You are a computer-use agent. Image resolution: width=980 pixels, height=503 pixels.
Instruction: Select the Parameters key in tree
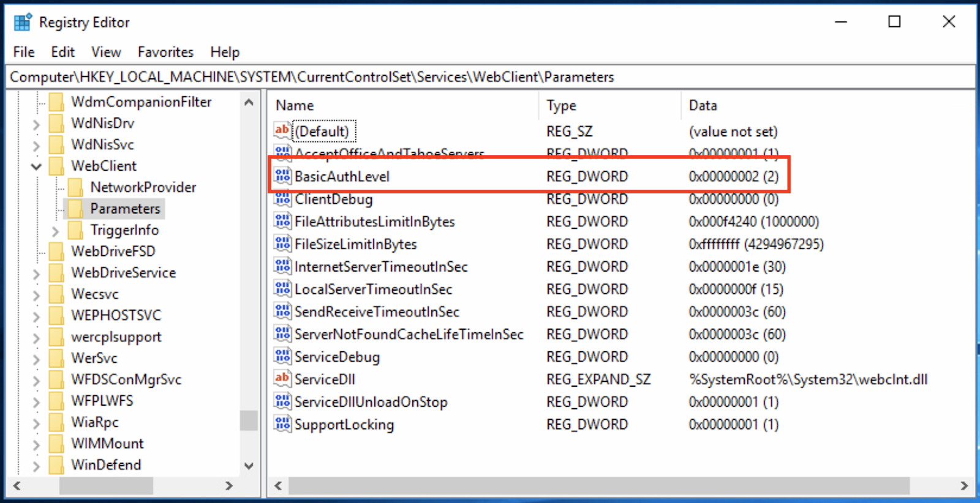(x=125, y=209)
